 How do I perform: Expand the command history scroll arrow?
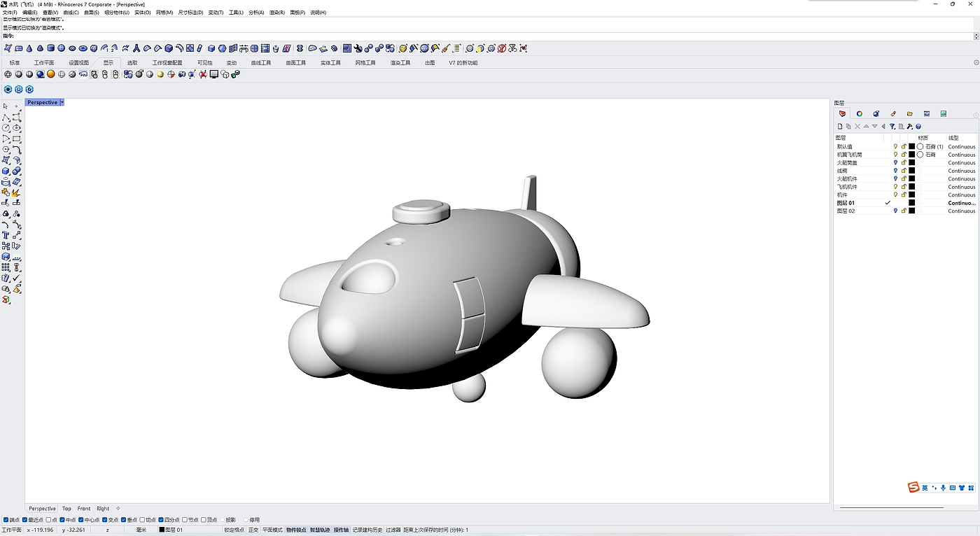coord(976,36)
